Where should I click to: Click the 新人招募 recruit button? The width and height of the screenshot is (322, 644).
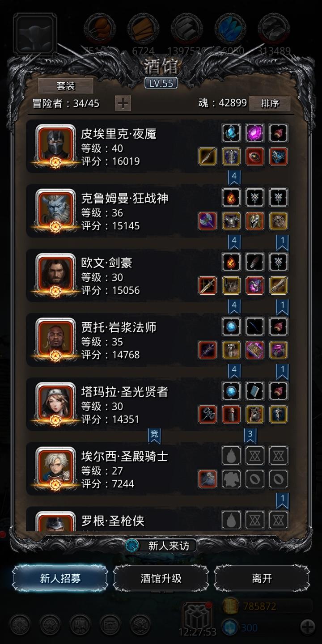[x=60, y=578]
